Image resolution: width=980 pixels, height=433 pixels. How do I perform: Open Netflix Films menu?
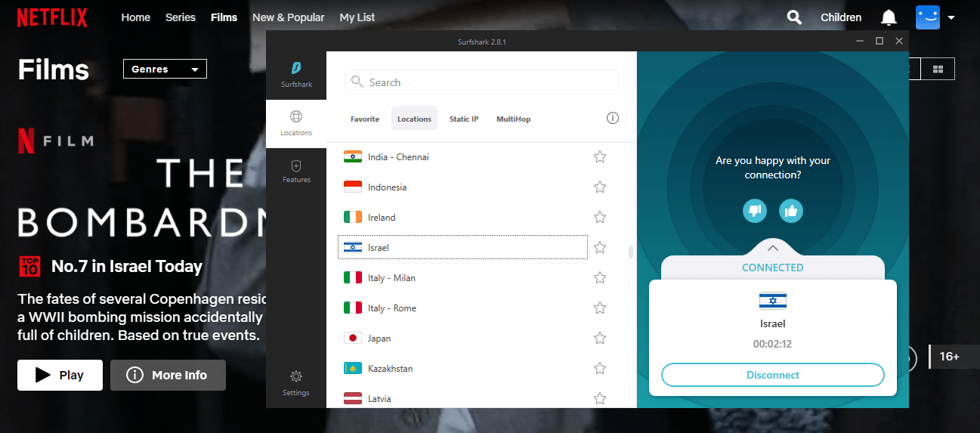pos(224,17)
